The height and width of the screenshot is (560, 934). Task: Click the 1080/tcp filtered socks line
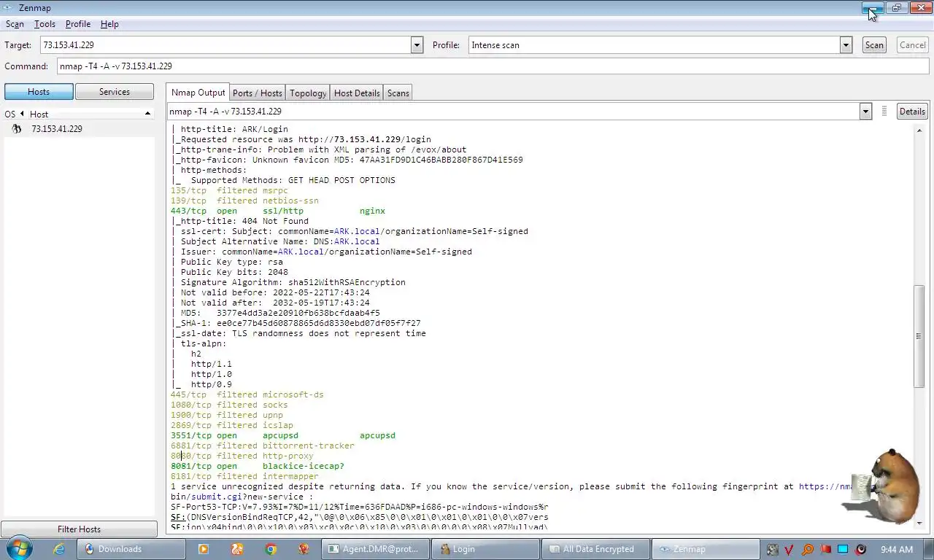point(229,405)
